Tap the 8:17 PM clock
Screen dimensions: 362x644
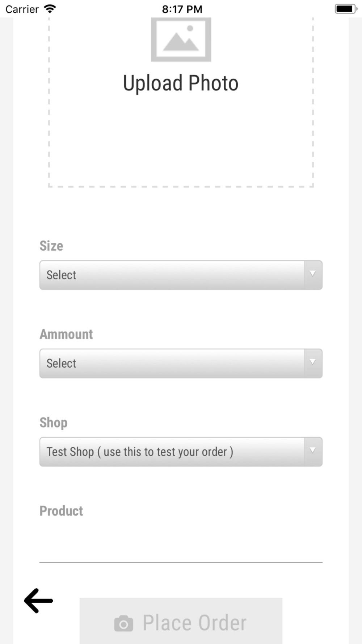[182, 9]
